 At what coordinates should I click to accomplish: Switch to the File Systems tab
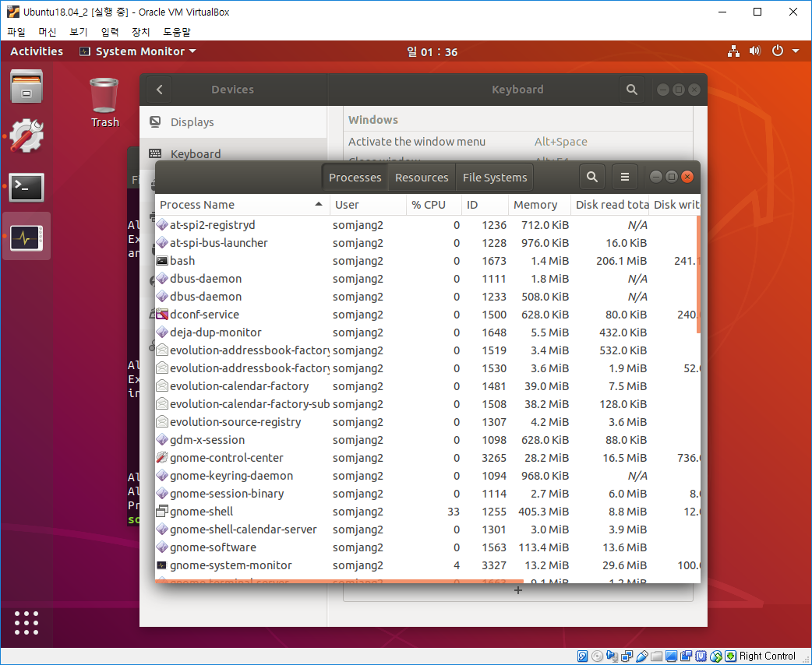pos(495,178)
